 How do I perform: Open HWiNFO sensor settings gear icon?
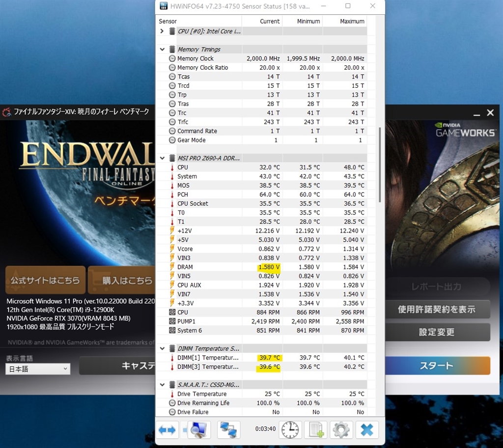tap(341, 430)
